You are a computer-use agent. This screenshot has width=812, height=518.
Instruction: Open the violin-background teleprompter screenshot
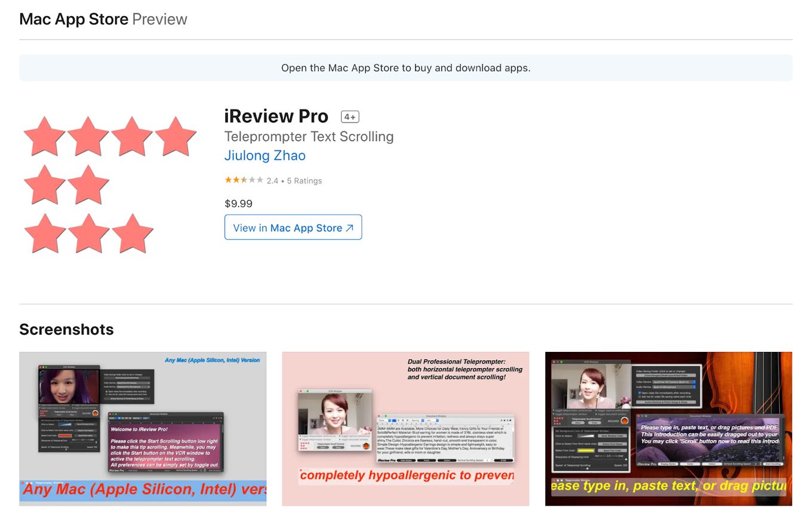[x=669, y=429]
